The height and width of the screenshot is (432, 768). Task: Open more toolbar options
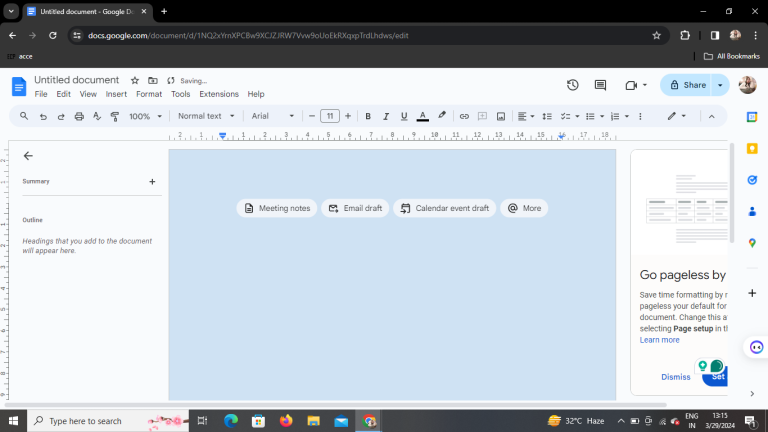pyautogui.click(x=640, y=117)
